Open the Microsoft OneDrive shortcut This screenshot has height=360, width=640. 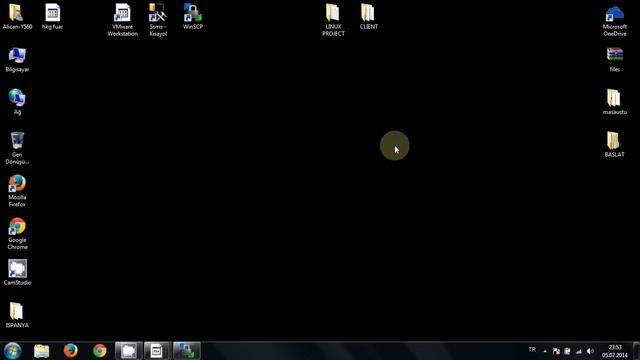point(615,21)
